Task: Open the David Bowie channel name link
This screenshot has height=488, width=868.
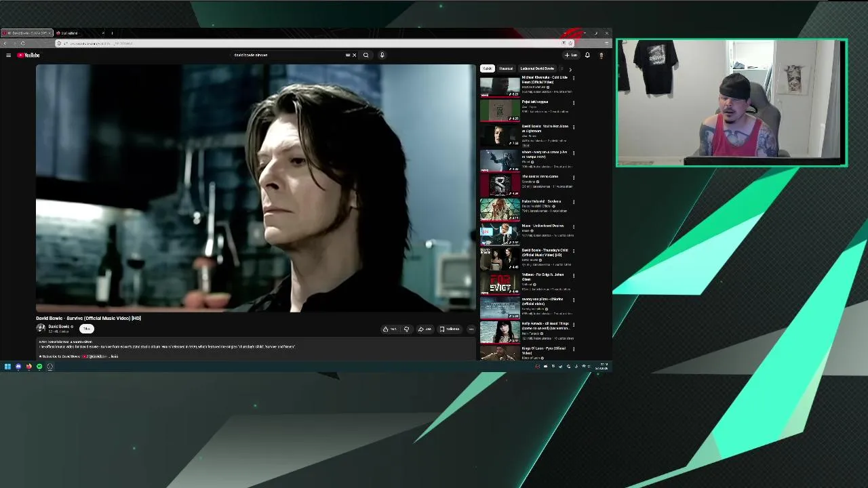Action: point(59,327)
